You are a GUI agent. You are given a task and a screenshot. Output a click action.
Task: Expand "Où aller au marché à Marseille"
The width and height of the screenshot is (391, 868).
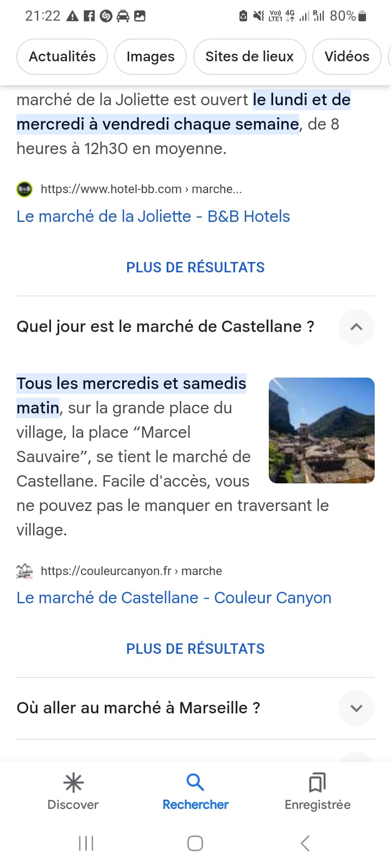[x=356, y=708]
